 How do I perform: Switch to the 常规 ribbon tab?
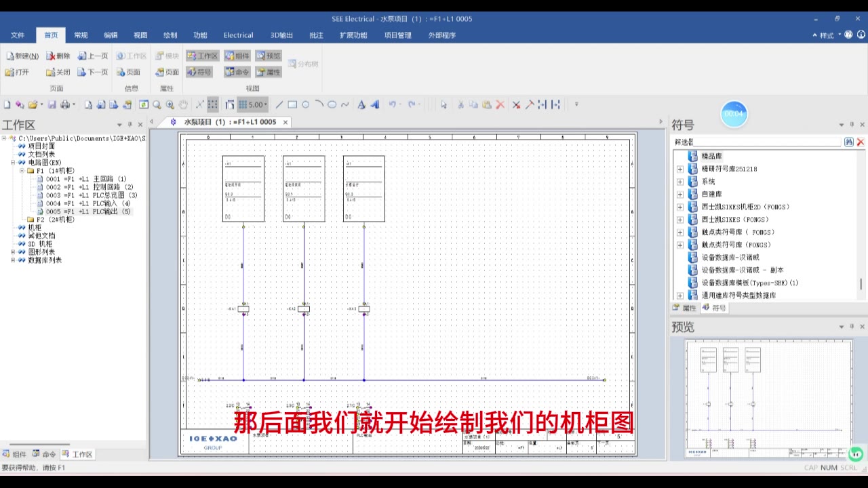click(x=81, y=35)
